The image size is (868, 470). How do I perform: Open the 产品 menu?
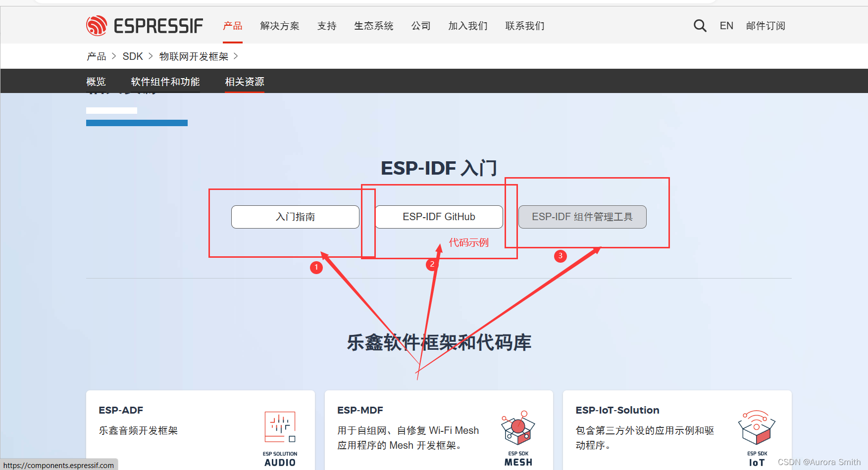[233, 26]
